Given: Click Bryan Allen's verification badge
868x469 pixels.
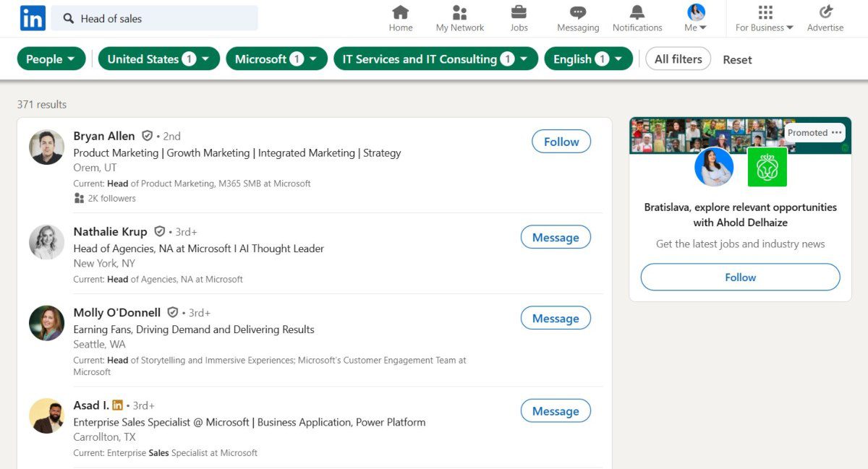Looking at the screenshot, I should pyautogui.click(x=147, y=136).
